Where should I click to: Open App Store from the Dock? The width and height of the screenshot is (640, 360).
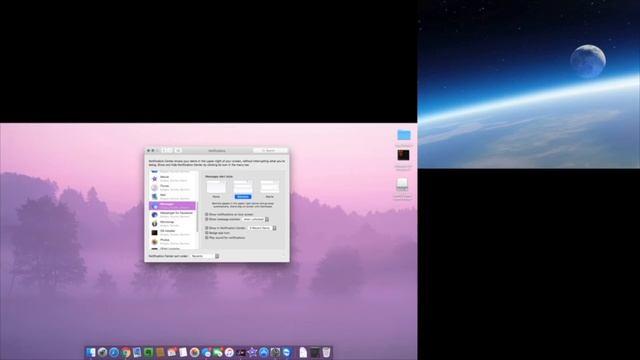pyautogui.click(x=264, y=352)
